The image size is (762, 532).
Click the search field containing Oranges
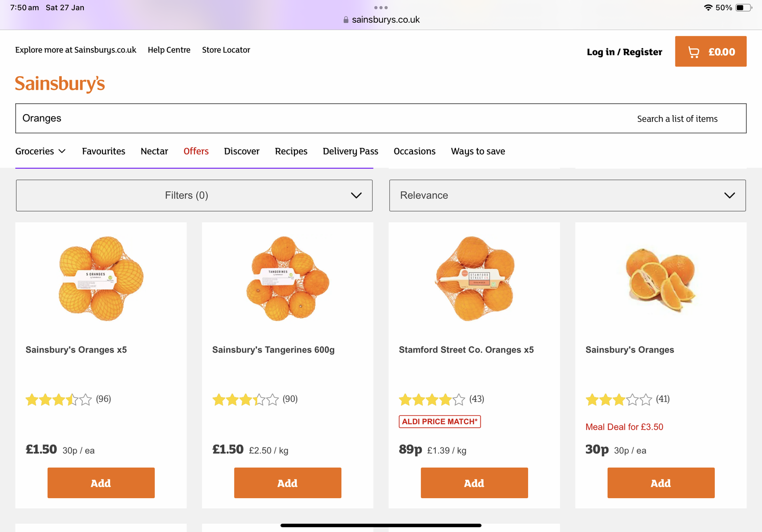click(286, 118)
